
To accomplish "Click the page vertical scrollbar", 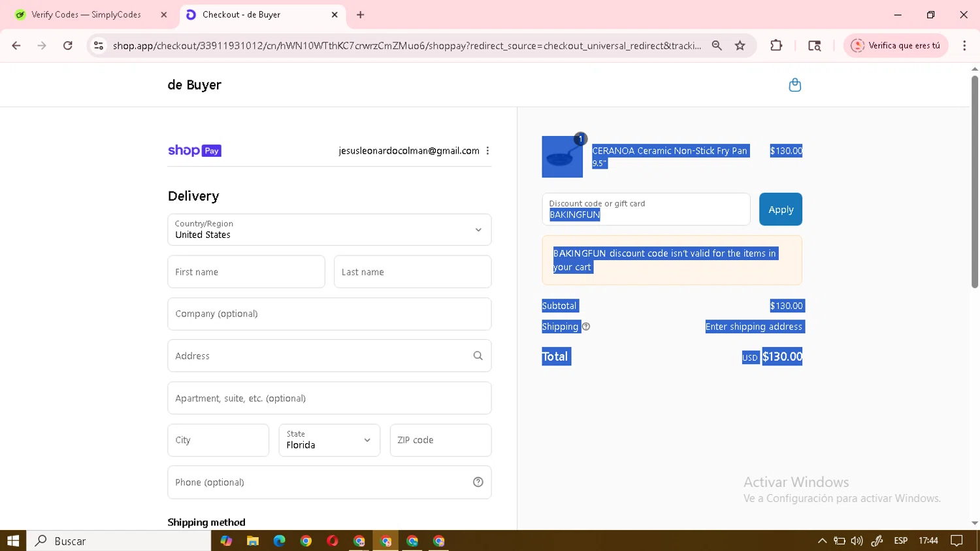I will click(x=974, y=182).
